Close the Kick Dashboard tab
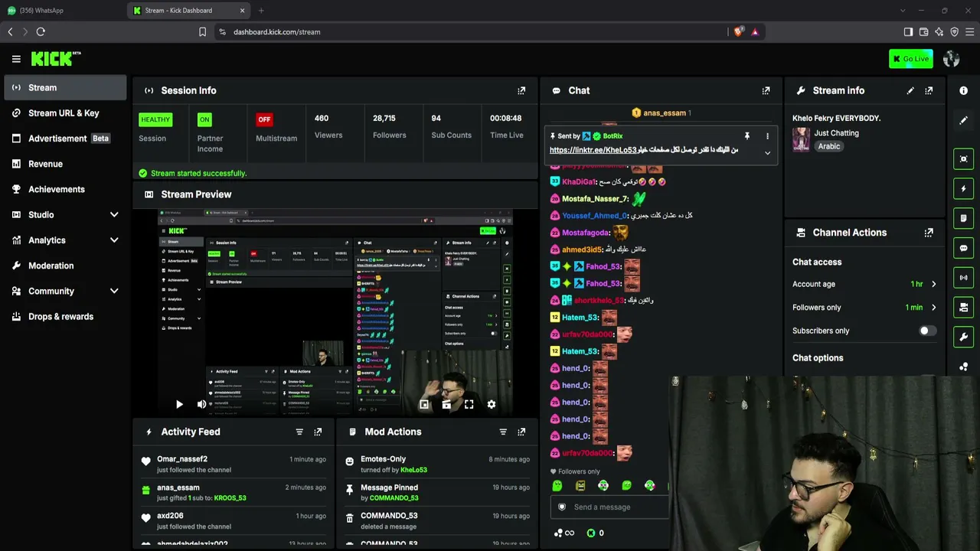 242,11
